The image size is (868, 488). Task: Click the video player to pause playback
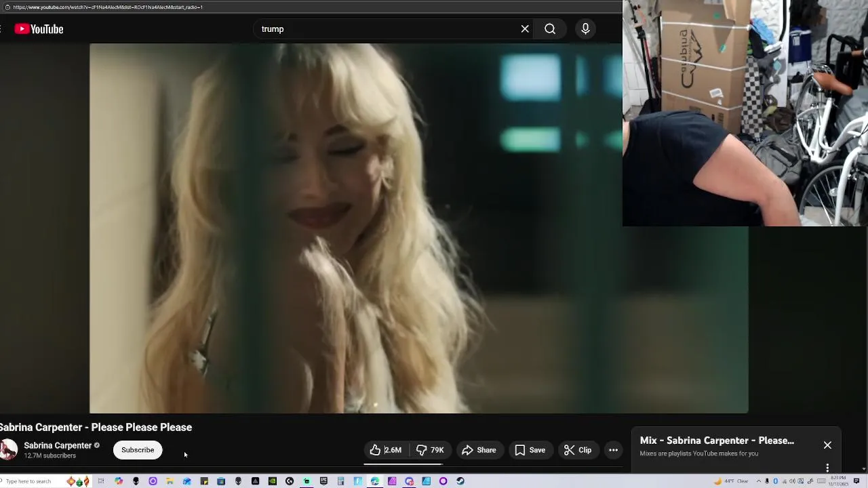coord(419,228)
